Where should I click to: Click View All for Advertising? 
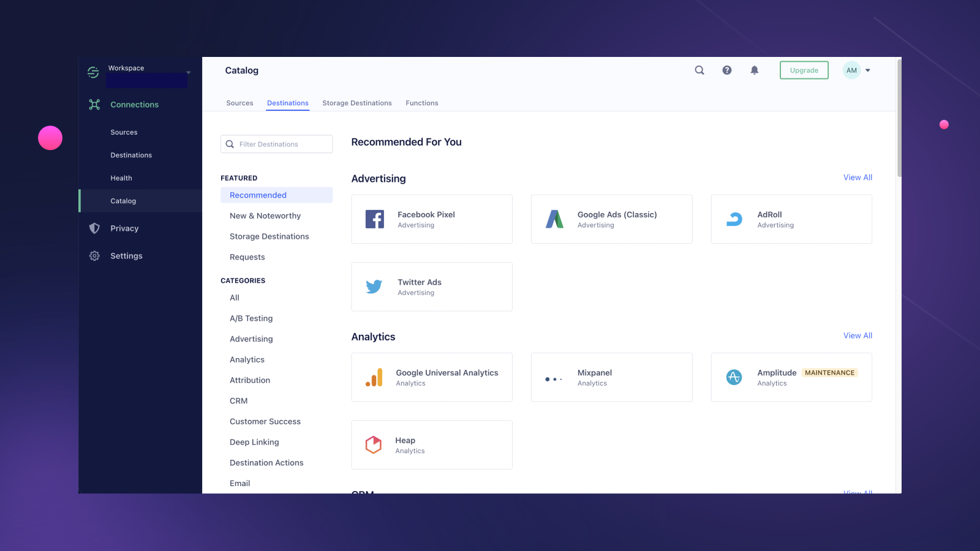[x=858, y=178]
